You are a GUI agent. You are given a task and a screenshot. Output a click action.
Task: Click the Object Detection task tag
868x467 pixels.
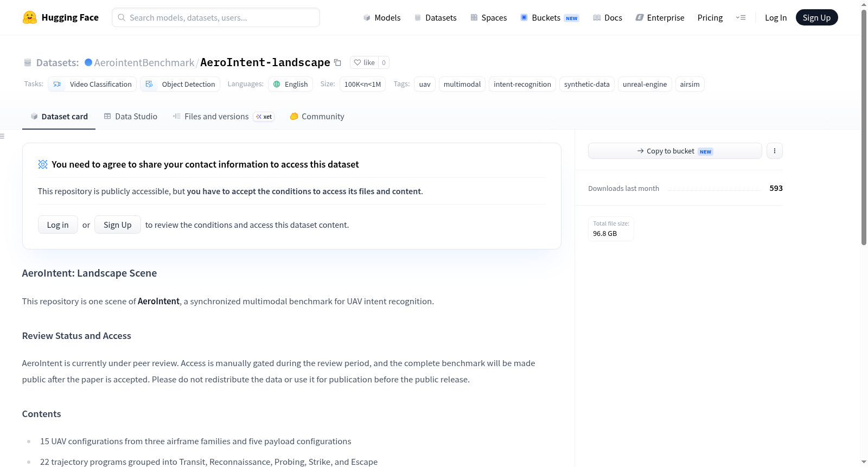coord(180,84)
